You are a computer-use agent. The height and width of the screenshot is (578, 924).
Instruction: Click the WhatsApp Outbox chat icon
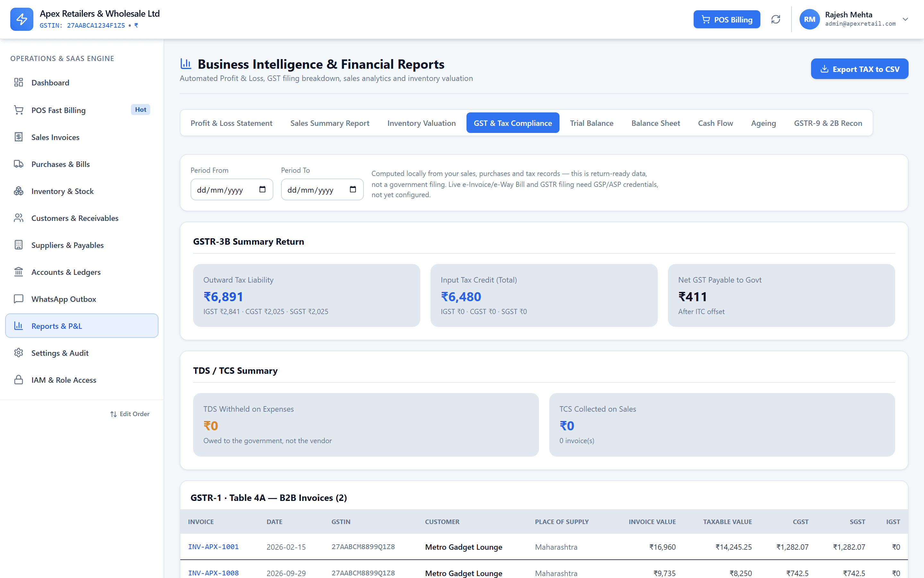19,299
